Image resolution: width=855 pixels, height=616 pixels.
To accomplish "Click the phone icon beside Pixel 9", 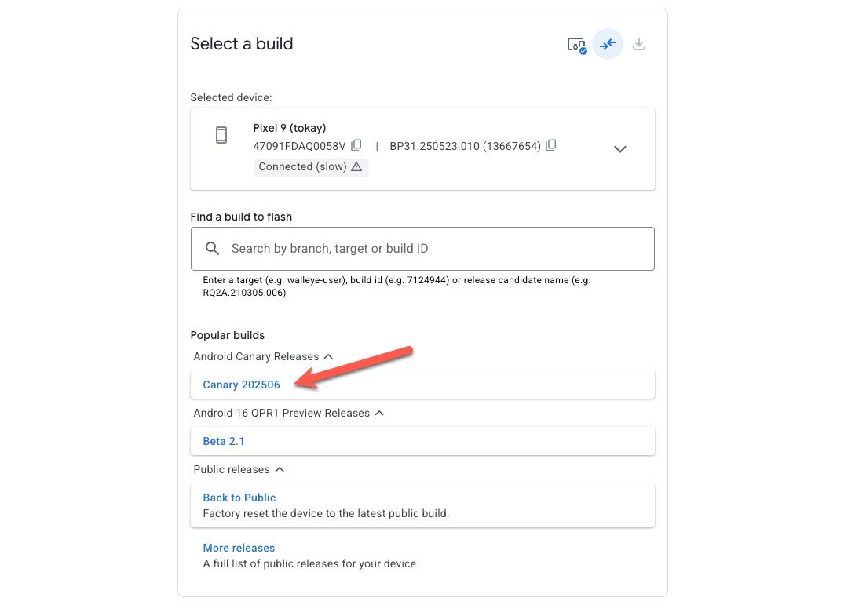I will (221, 134).
